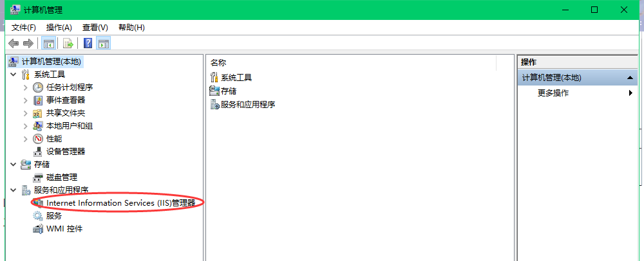
Task: Click 服务和应用程序 icon in left tree
Action: [x=26, y=190]
